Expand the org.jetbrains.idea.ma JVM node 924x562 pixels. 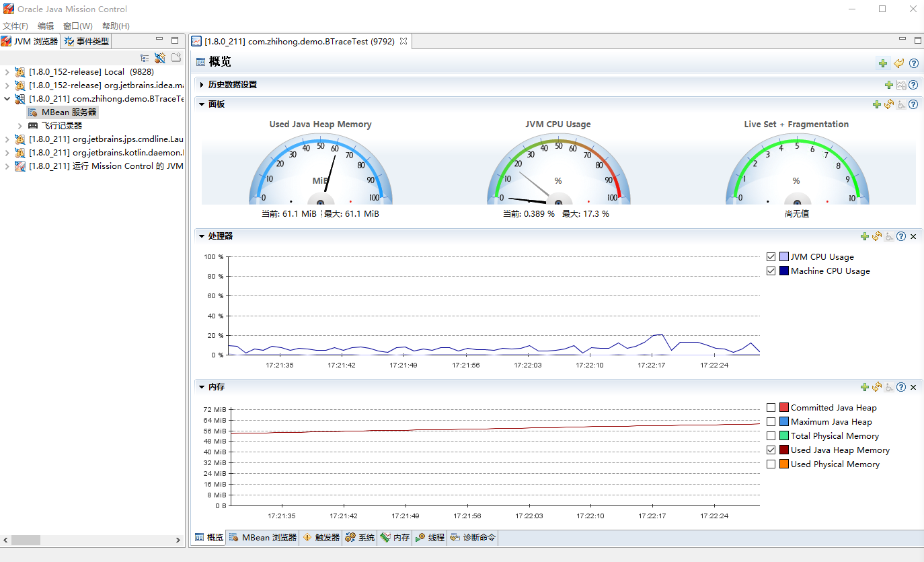click(x=7, y=85)
